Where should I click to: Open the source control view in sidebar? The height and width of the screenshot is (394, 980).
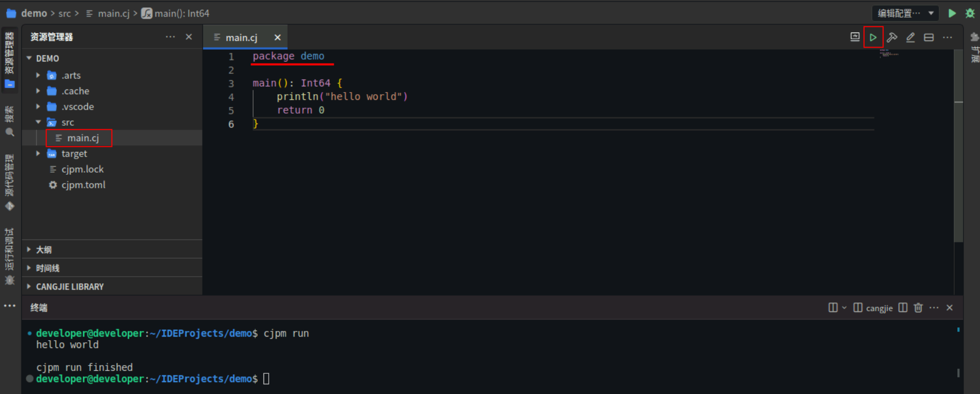(x=9, y=182)
